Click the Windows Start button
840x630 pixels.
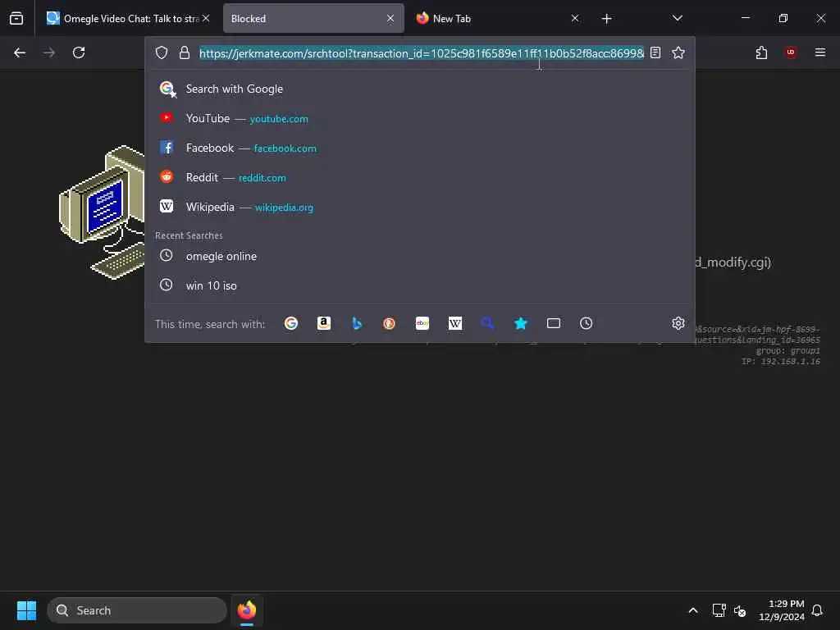tap(26, 610)
